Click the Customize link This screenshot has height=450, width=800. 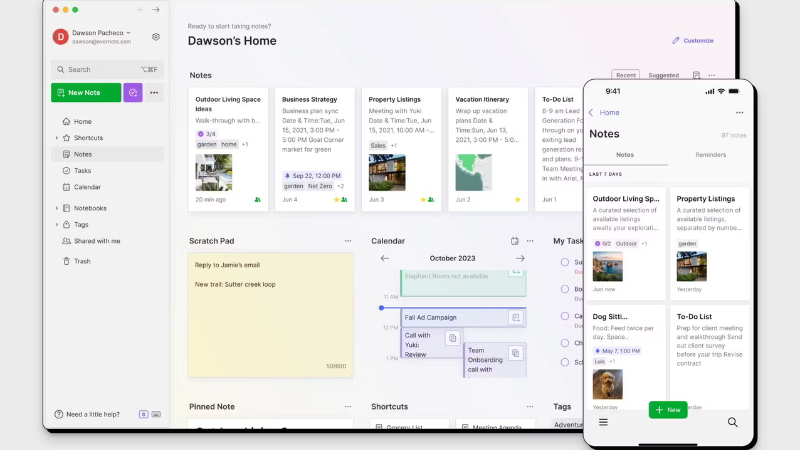(x=693, y=40)
